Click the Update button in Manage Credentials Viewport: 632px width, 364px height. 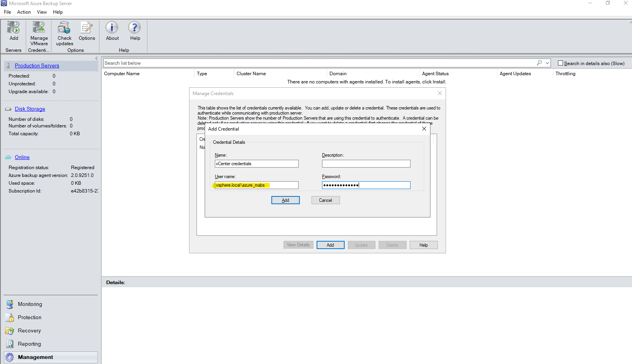(361, 245)
